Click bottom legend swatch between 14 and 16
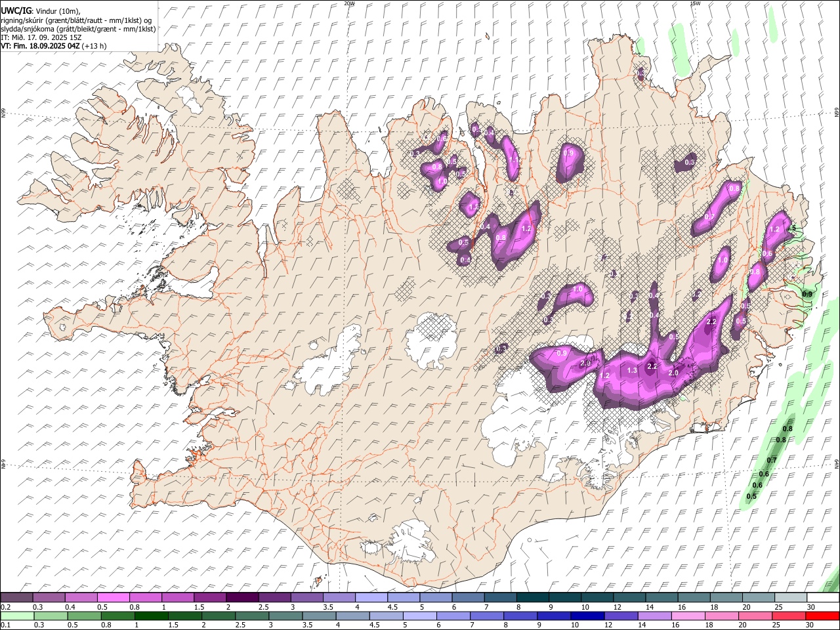 point(654,616)
